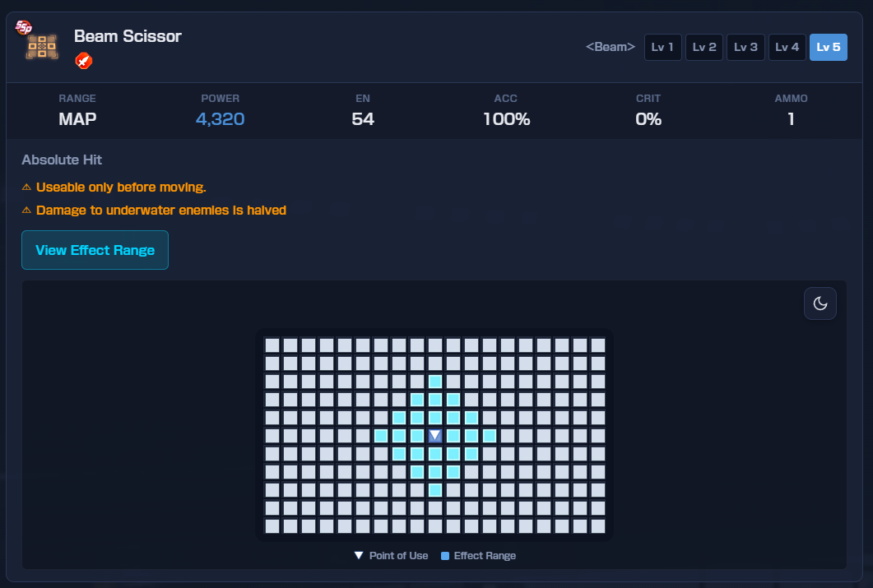This screenshot has width=873, height=588.
Task: Toggle dark mode with moon icon
Action: 820,303
